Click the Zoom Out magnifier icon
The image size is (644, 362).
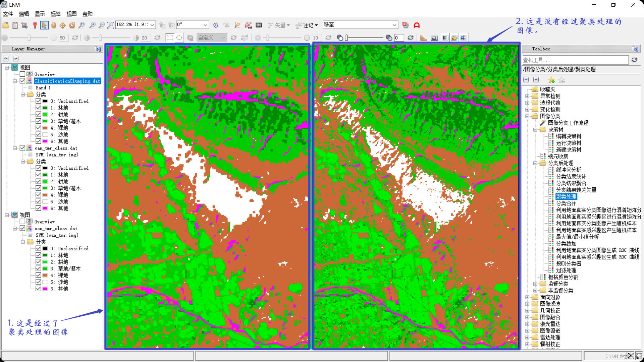101,25
